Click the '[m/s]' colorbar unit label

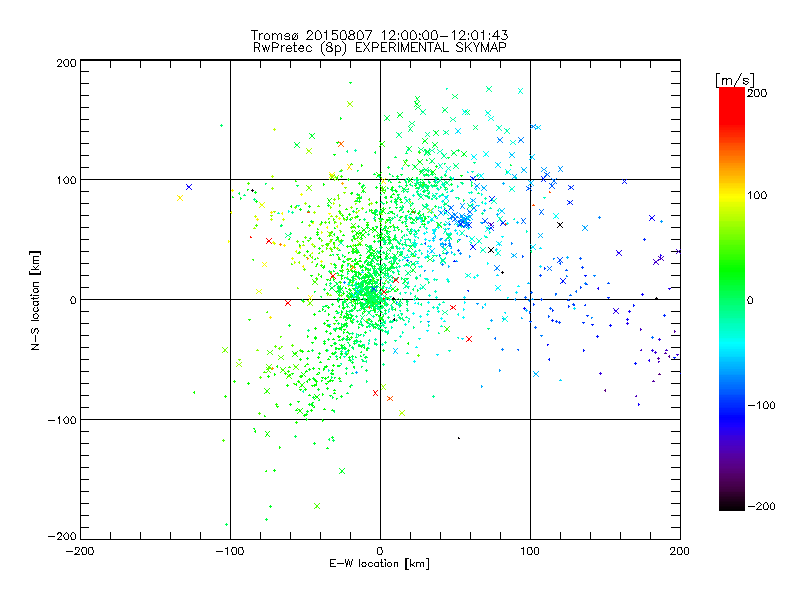pos(735,80)
